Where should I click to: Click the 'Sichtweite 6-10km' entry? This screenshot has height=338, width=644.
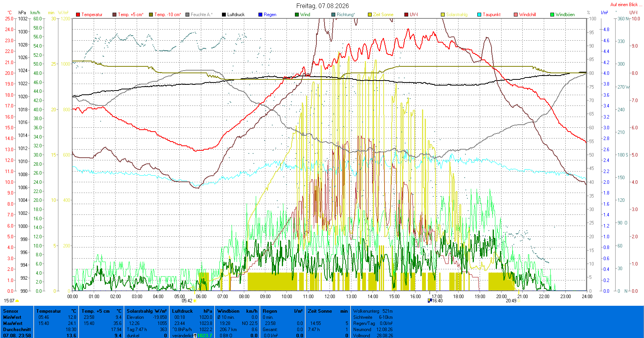[x=373, y=317]
